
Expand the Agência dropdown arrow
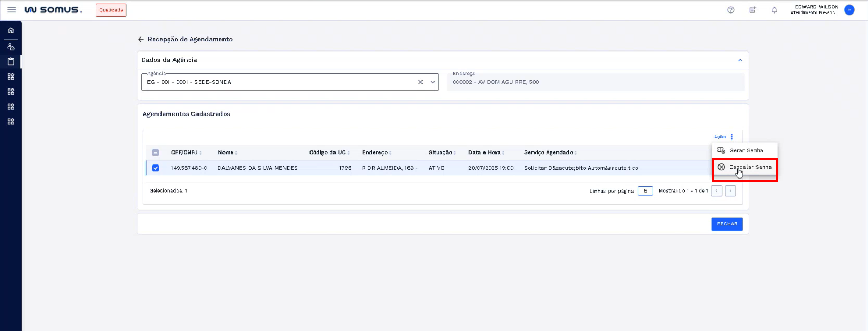[x=433, y=82]
